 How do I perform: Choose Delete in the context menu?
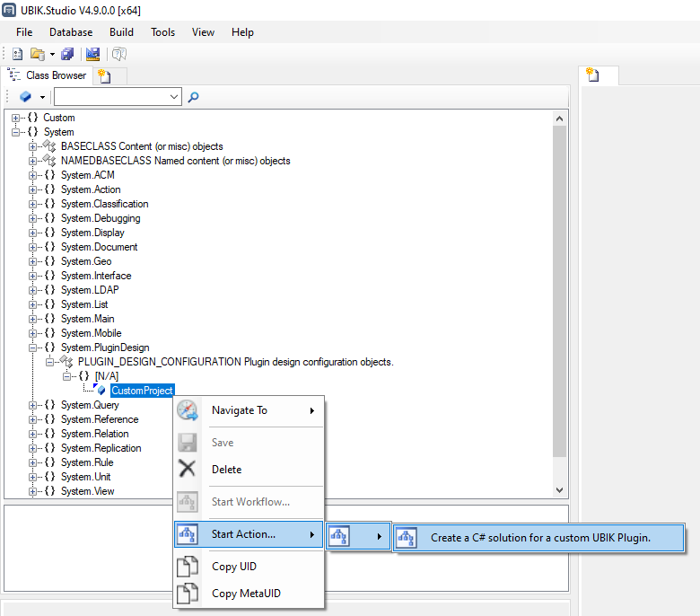[226, 470]
